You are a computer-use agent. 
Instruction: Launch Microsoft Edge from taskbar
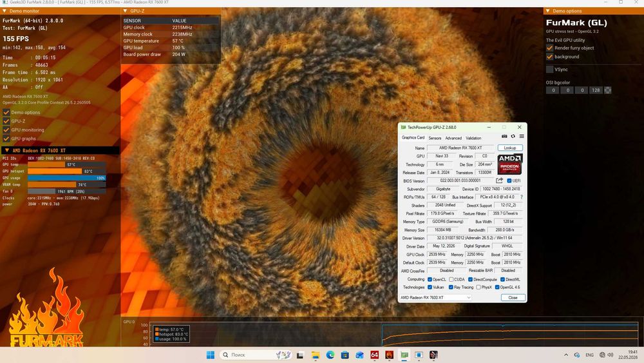click(330, 355)
